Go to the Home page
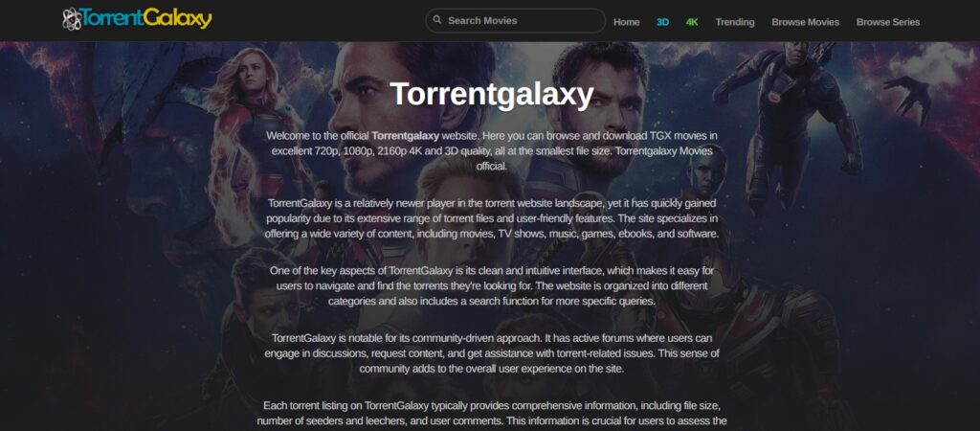This screenshot has height=431, width=980. pos(626,22)
